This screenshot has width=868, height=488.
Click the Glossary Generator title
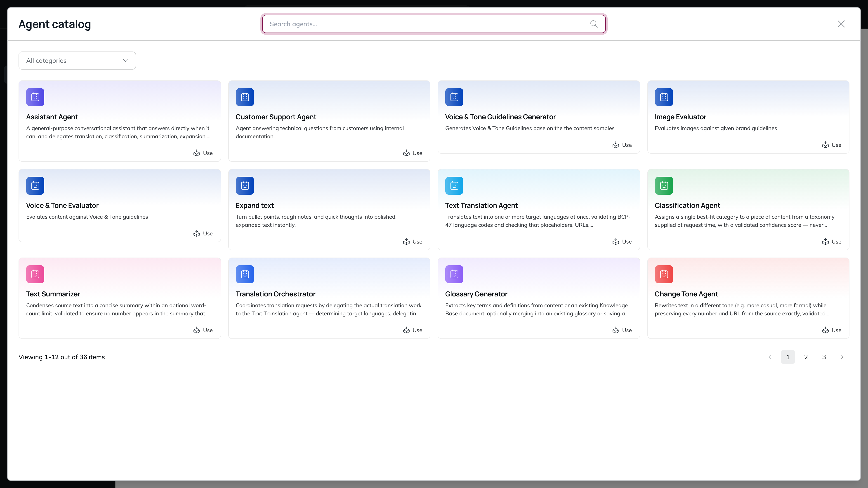click(476, 294)
